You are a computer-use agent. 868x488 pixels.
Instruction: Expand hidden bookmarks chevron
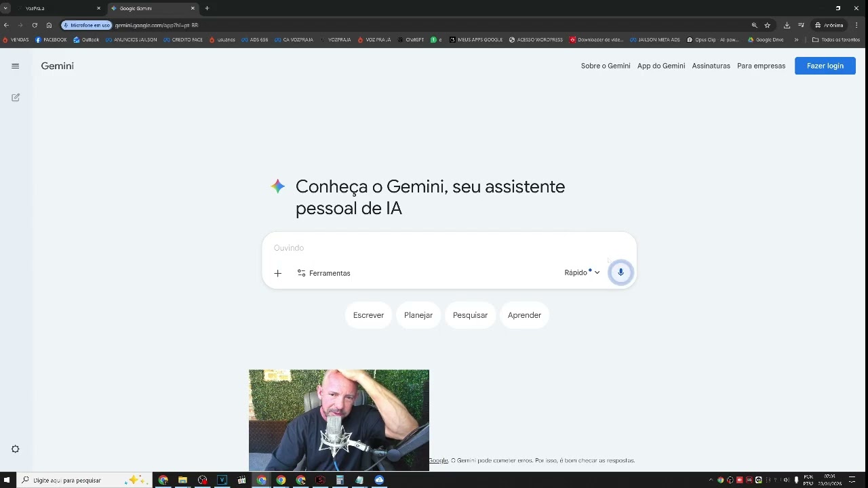coord(796,40)
